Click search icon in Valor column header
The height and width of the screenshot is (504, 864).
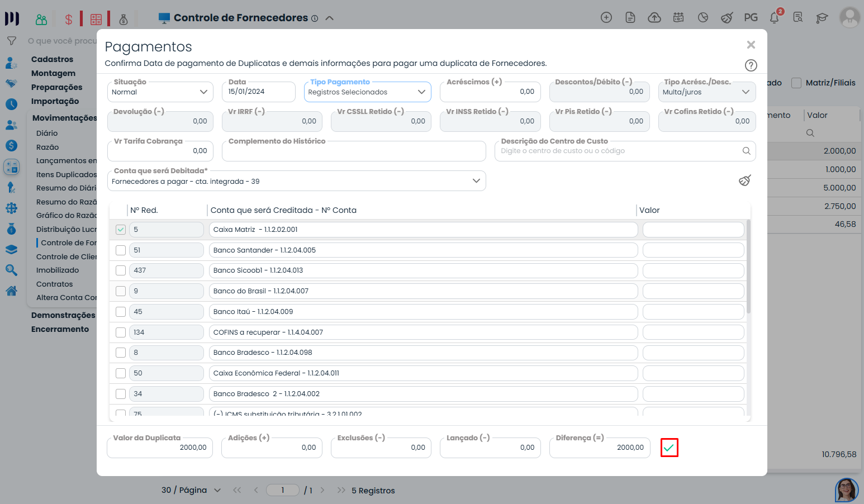[x=810, y=133]
